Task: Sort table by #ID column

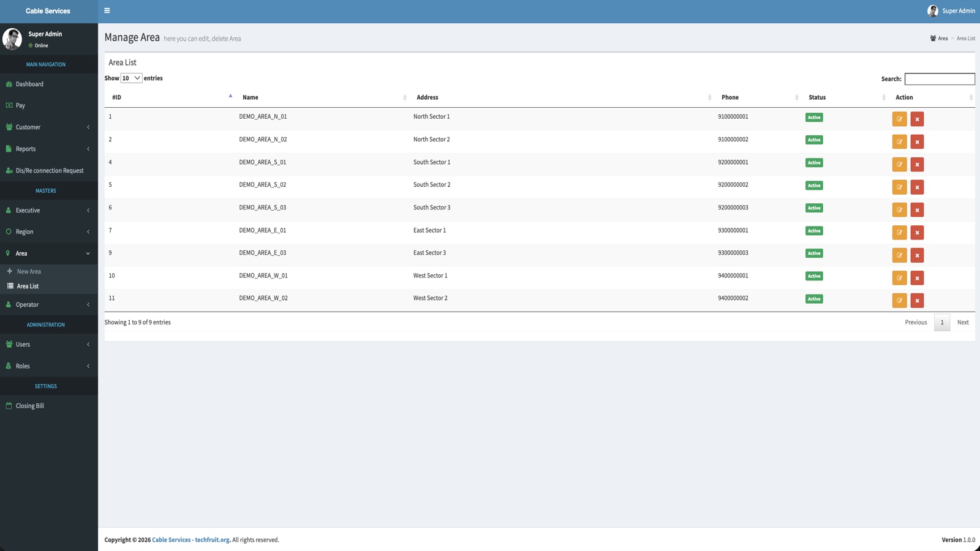Action: pyautogui.click(x=170, y=97)
